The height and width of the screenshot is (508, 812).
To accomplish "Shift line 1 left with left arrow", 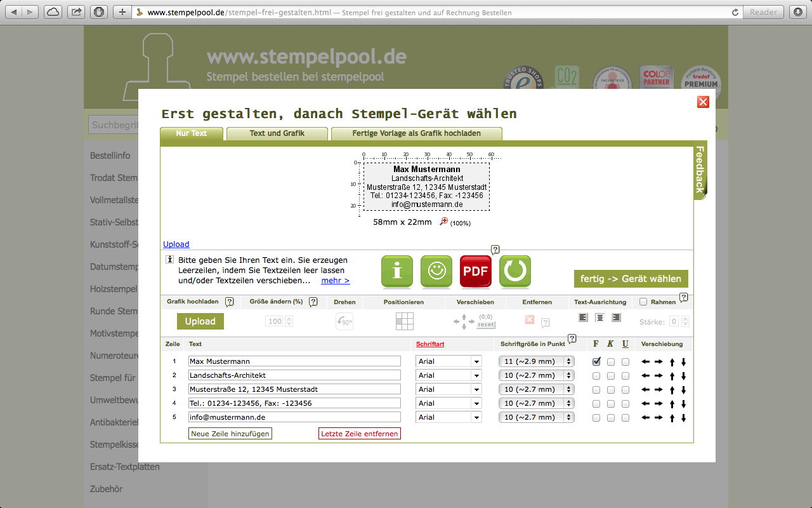I will point(646,361).
